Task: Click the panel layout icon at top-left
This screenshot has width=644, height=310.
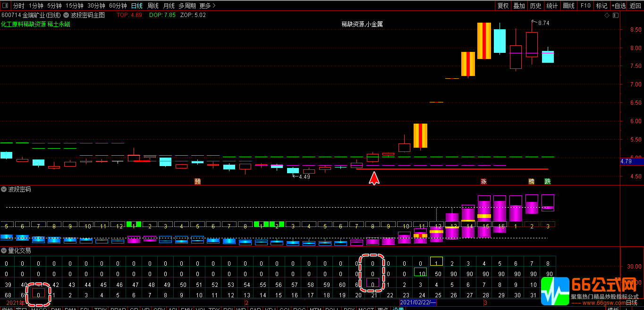Action: coord(5,6)
